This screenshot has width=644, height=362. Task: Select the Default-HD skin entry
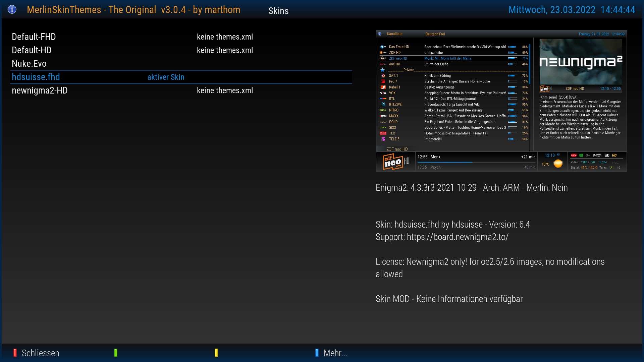click(32, 50)
